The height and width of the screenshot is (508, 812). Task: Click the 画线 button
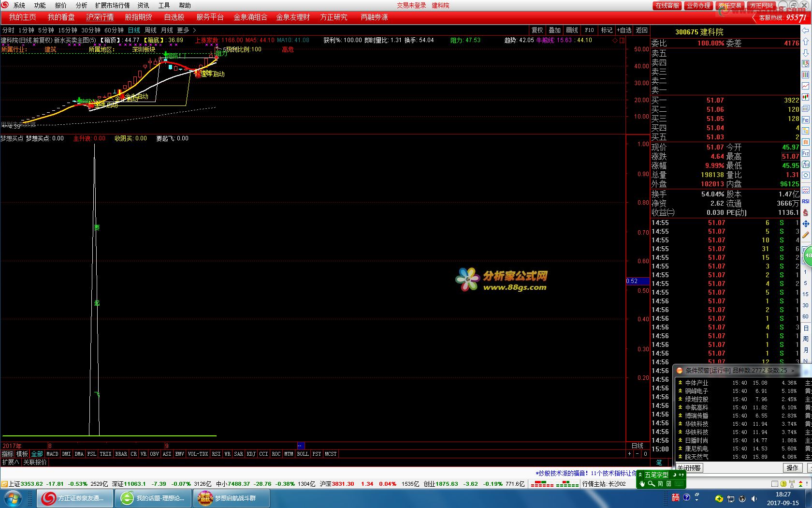[572, 30]
